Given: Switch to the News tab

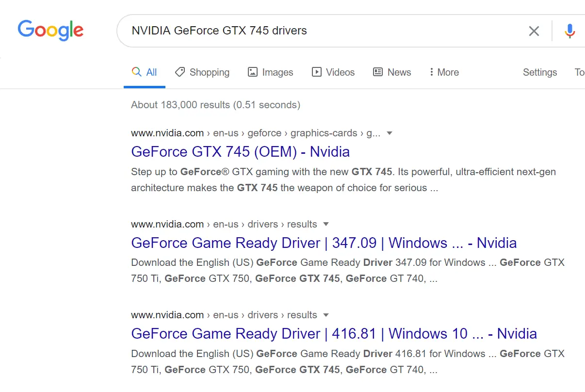Looking at the screenshot, I should [x=392, y=72].
